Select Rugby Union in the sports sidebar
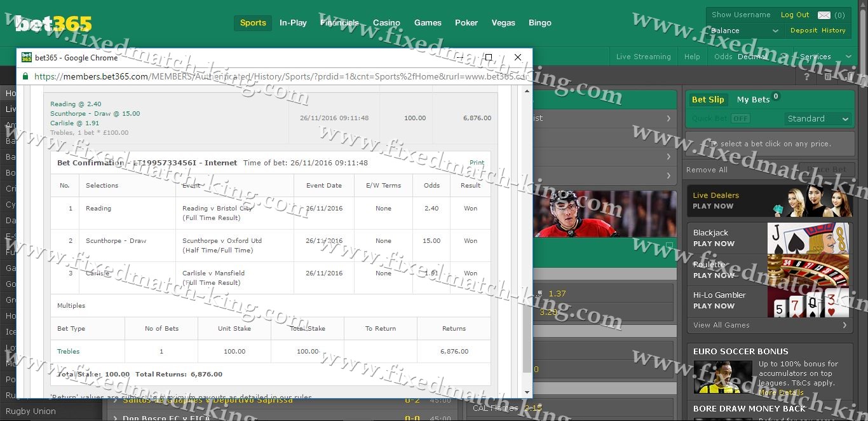This screenshot has height=421, width=868. click(x=31, y=411)
